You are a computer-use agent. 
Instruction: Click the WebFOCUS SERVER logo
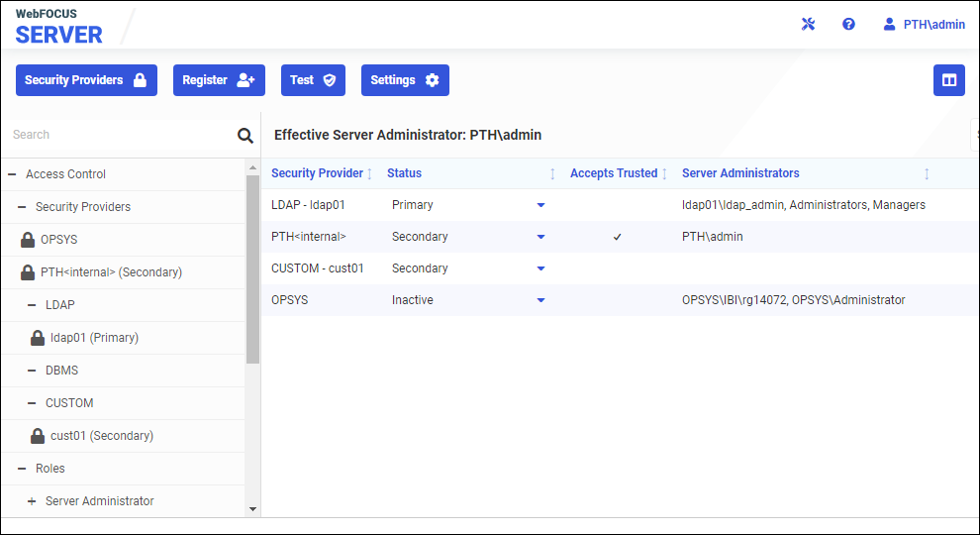[x=58, y=28]
